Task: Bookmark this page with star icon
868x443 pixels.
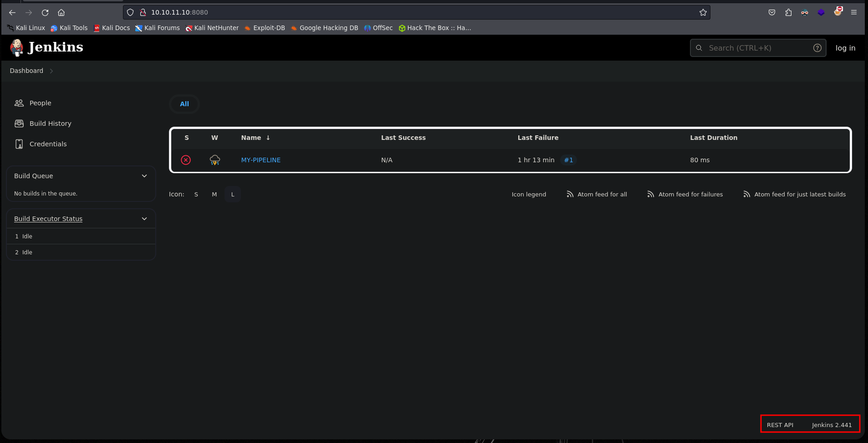Action: click(703, 12)
